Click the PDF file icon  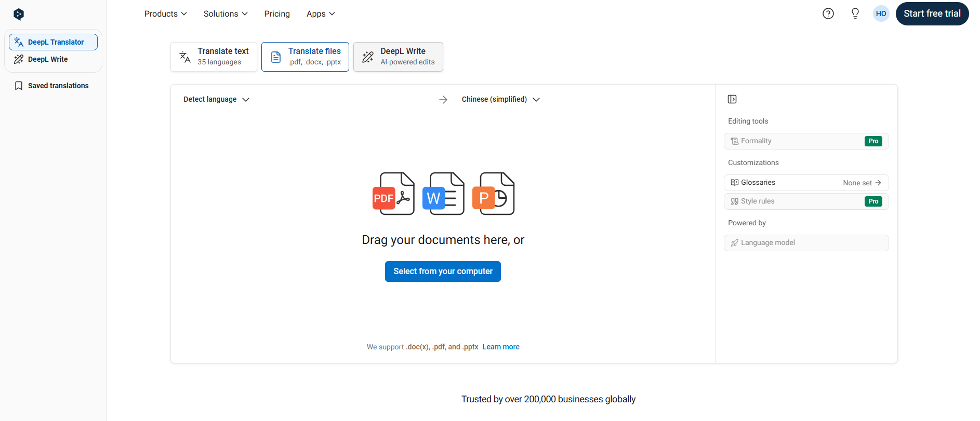[x=393, y=194]
